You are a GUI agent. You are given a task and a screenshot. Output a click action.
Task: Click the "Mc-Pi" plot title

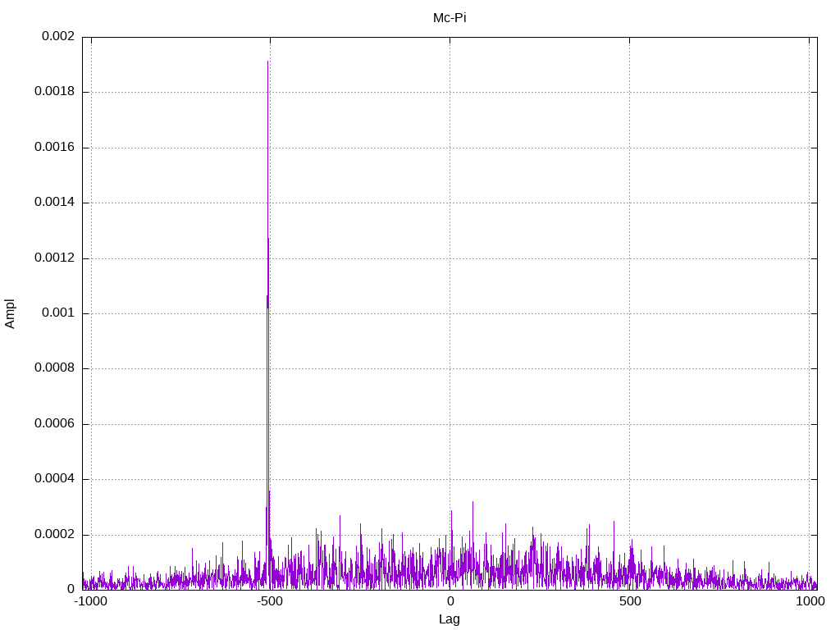click(x=450, y=18)
